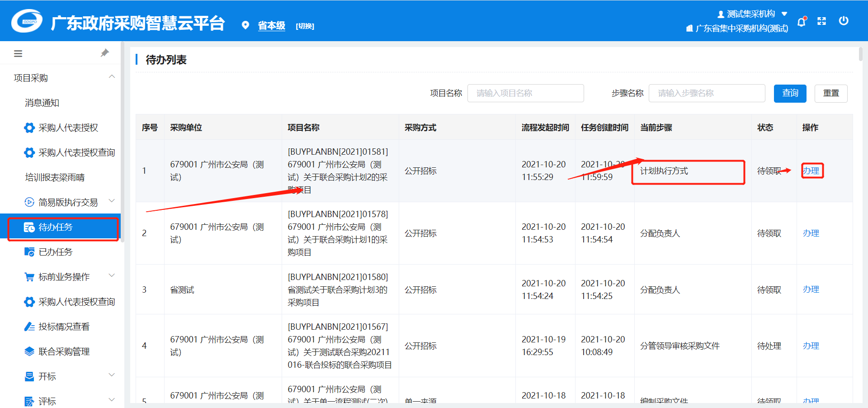Image resolution: width=868 pixels, height=408 pixels.
Task: Toggle fullscreen mode icon in header
Action: click(x=821, y=21)
